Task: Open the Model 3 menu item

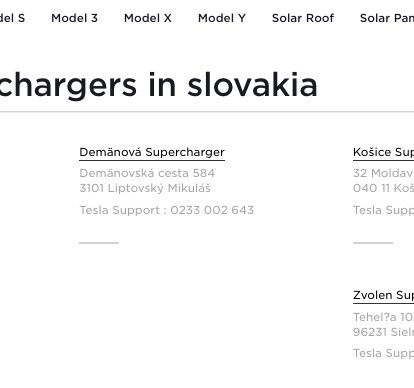Action: click(74, 18)
